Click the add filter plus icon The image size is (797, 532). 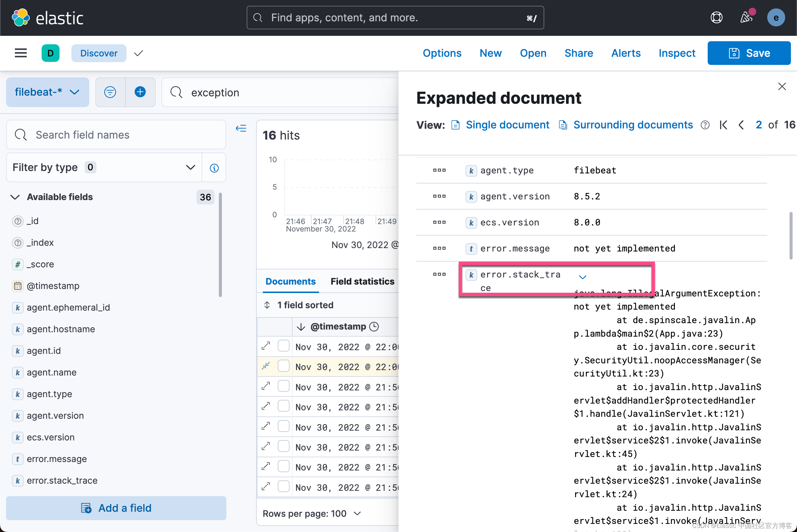[140, 92]
